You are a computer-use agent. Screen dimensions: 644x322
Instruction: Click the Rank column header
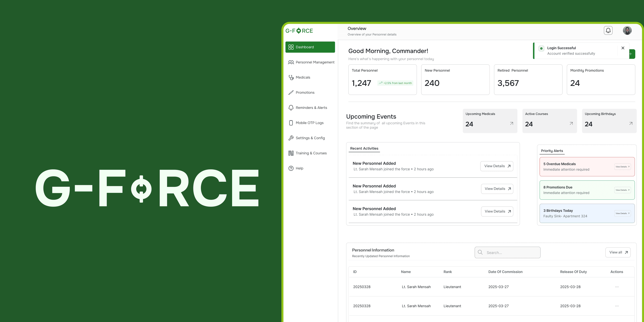pos(447,272)
